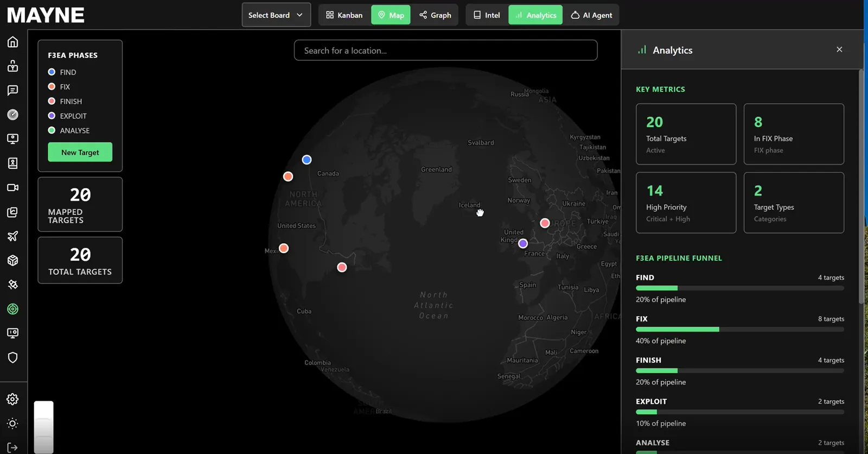Open the AI Agent tab
This screenshot has height=454, width=868.
point(591,15)
